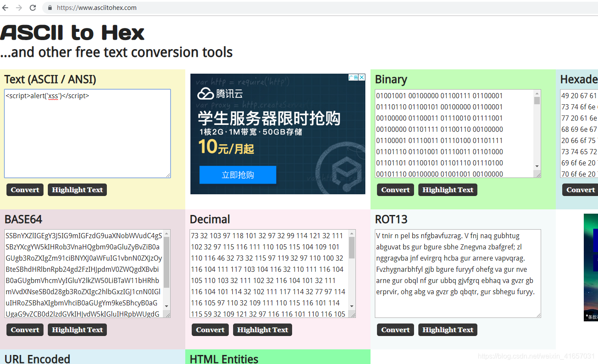Click the Decimal scrollbar thumb
This screenshot has width=598, height=364.
(352, 248)
